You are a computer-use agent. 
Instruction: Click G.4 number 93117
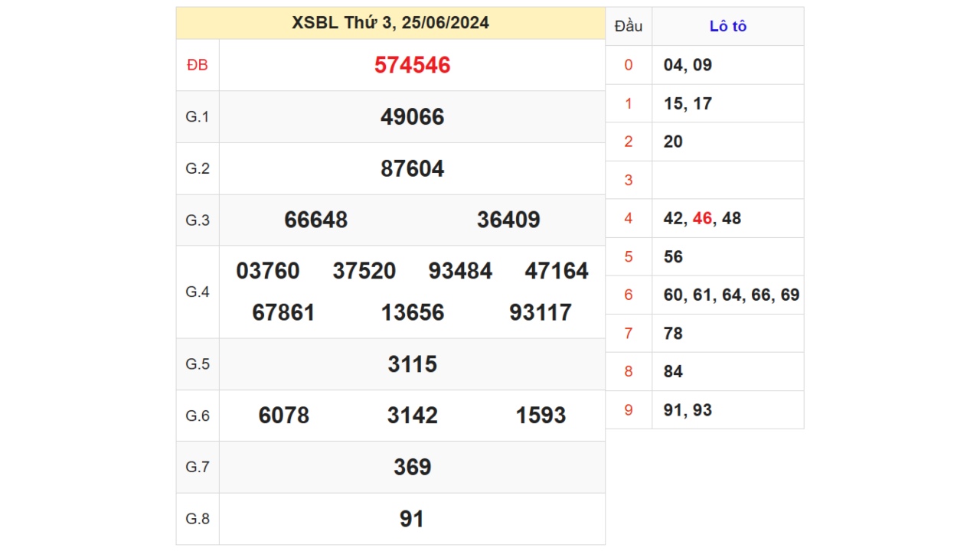541,312
